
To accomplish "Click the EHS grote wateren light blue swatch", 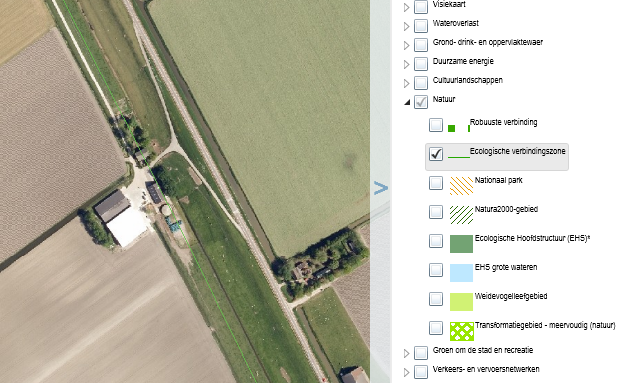I will (x=461, y=273).
